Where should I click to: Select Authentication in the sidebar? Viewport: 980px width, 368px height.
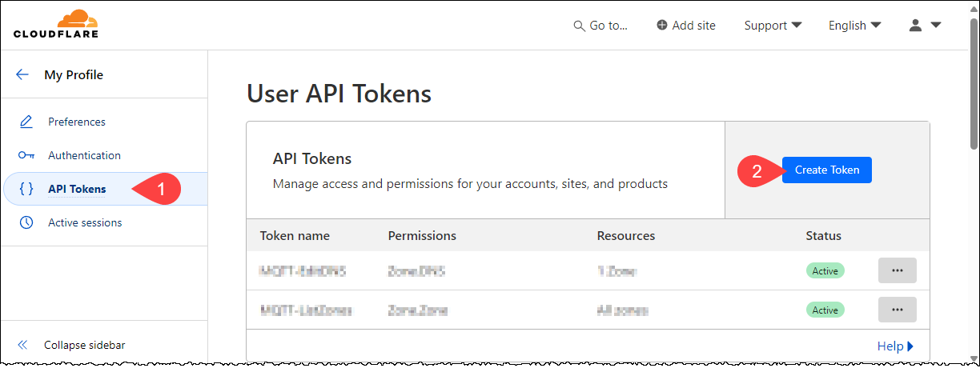click(x=84, y=155)
